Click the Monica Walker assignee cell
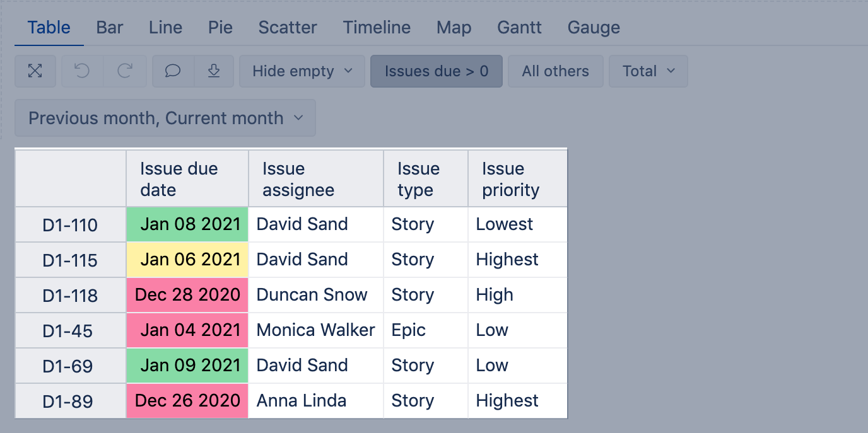 click(x=315, y=330)
